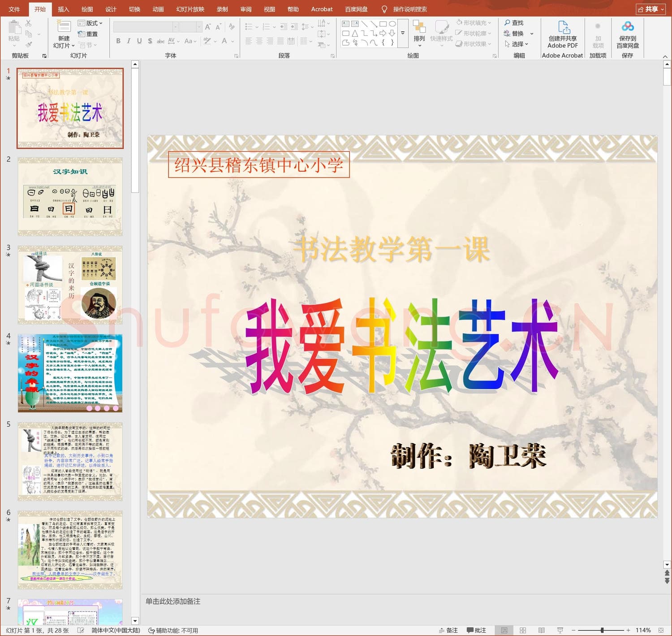Select the Rectangle shape in gallery
Image resolution: width=672 pixels, height=636 pixels.
coord(383,24)
